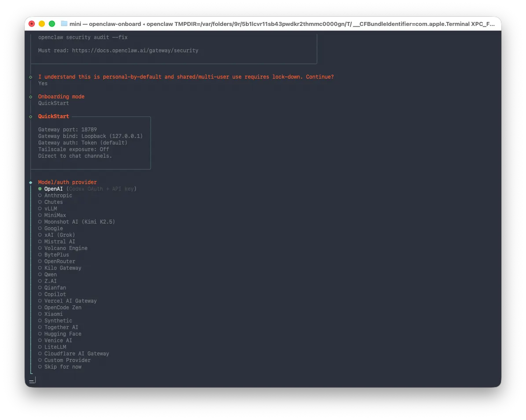Click the folder icon in title bar
The image size is (526, 420).
click(64, 24)
